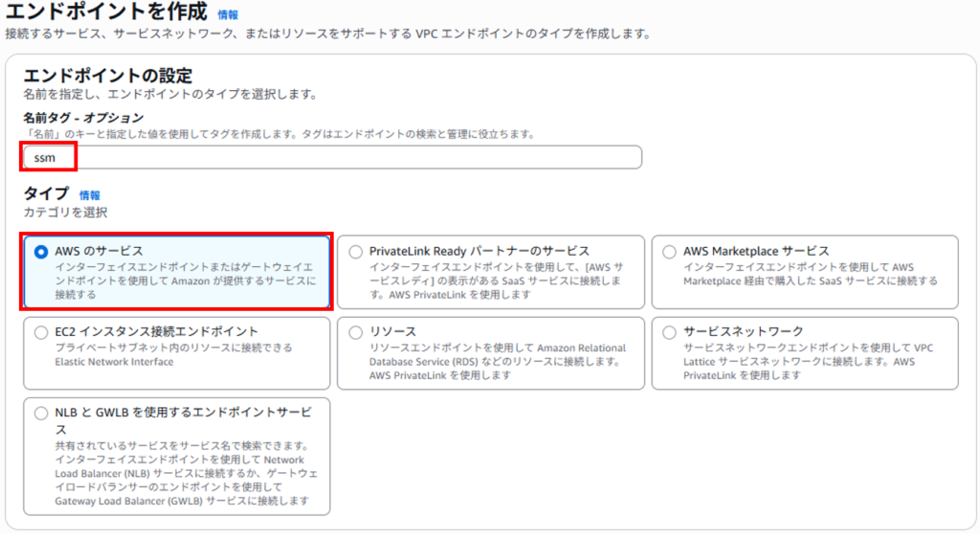This screenshot has height=539, width=980.
Task: Click the エンドポイントの設定 section heading
Action: point(107,76)
